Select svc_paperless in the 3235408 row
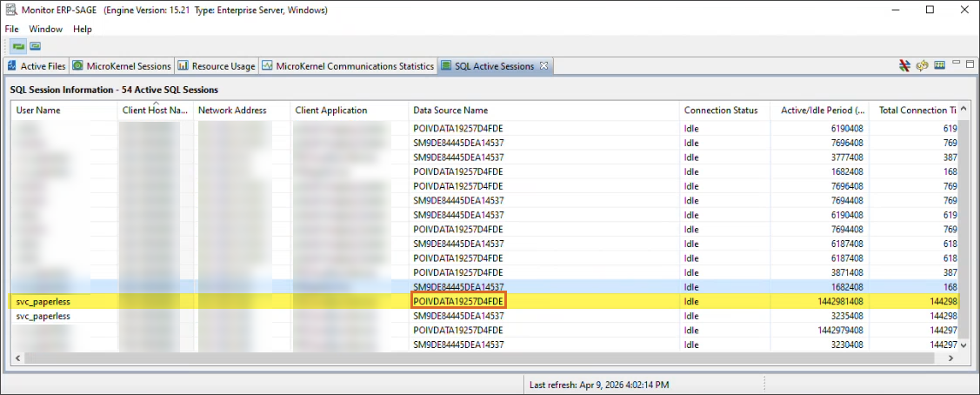Screen dimensions: 980x395 click(x=43, y=316)
